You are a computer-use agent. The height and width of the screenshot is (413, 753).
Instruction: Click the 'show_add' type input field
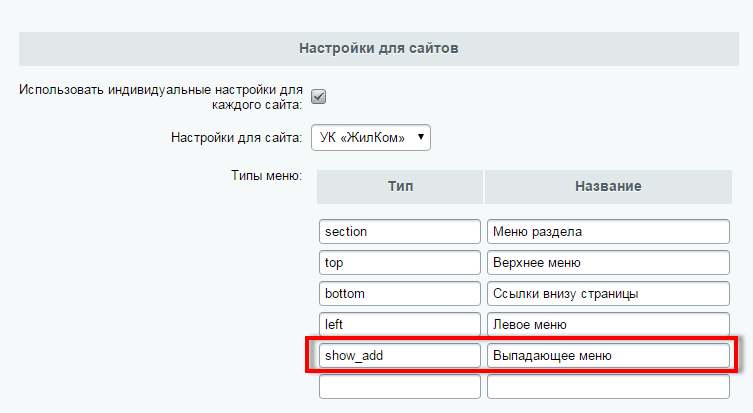pos(400,355)
